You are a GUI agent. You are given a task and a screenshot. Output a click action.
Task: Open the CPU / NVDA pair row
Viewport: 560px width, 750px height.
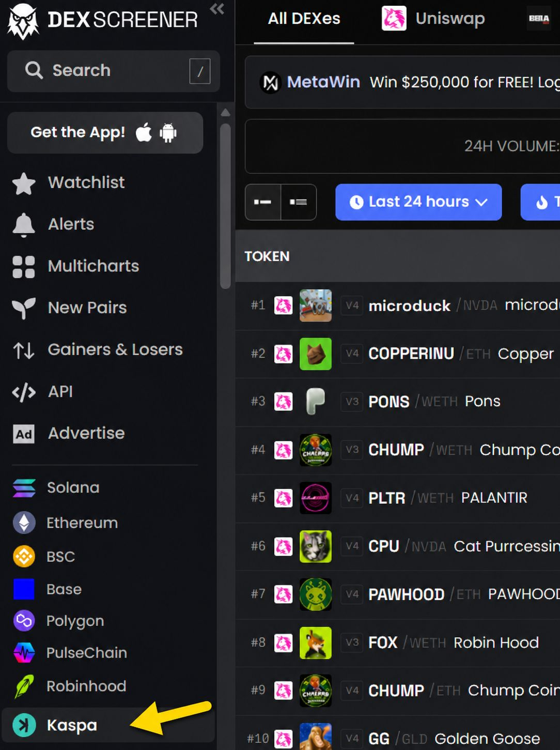(x=398, y=547)
